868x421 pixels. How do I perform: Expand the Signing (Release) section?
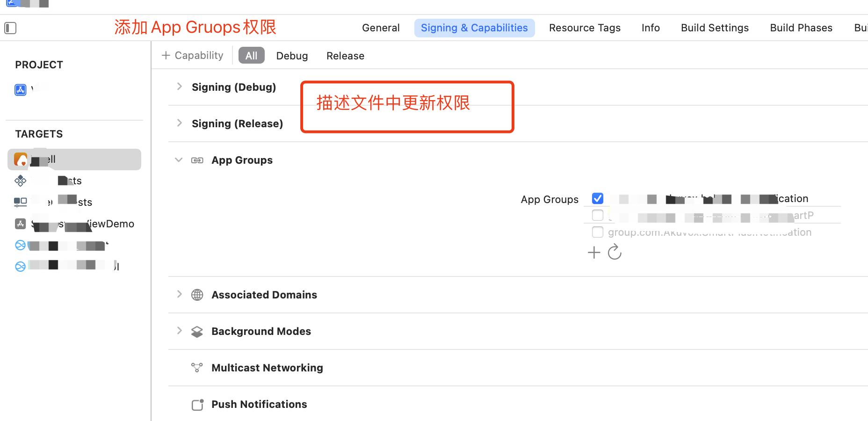[179, 123]
